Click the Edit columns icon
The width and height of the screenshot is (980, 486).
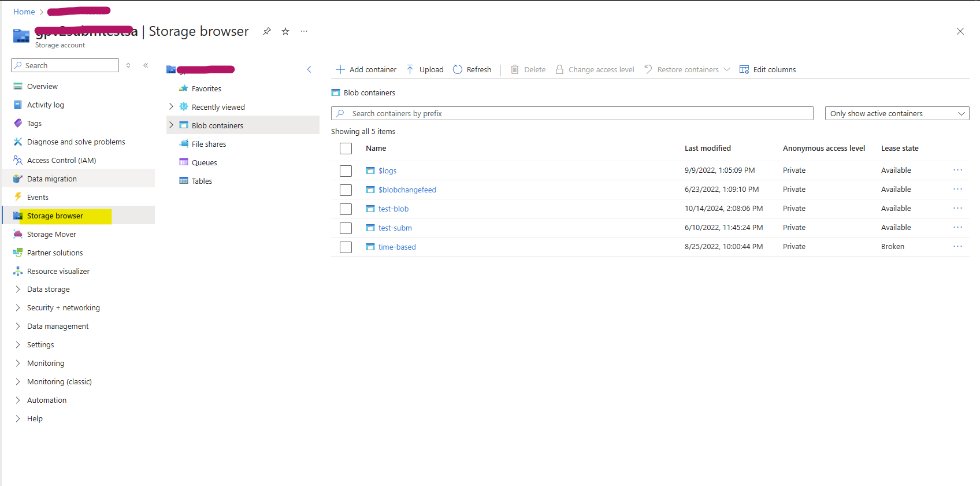pyautogui.click(x=744, y=69)
